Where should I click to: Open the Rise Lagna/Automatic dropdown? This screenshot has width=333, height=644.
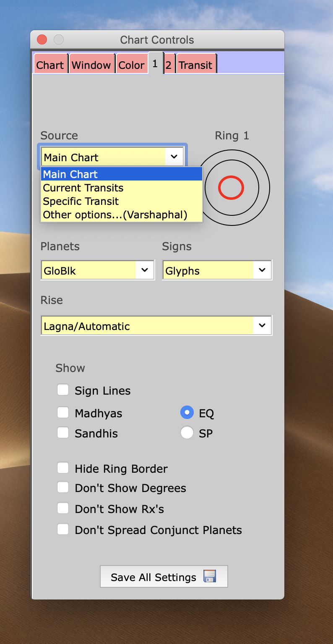(x=156, y=326)
